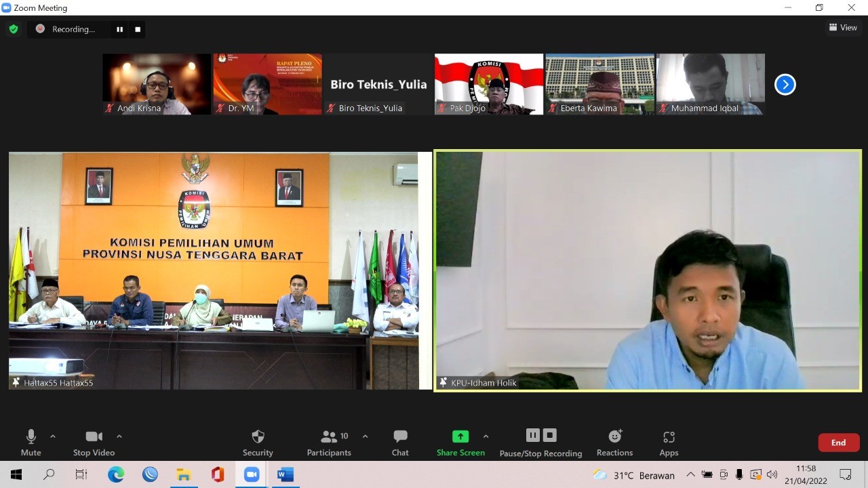The image size is (868, 488).
Task: Open the Reactions menu
Action: coord(614,443)
